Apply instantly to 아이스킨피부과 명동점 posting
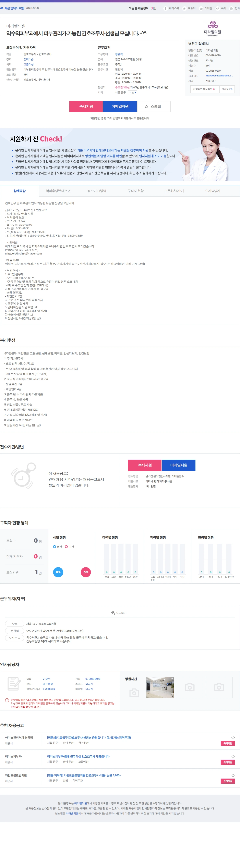 pos(228,743)
